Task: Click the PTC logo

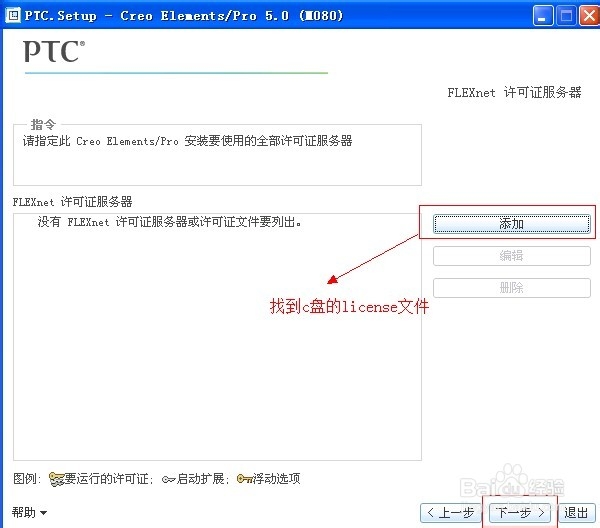Action: click(54, 51)
